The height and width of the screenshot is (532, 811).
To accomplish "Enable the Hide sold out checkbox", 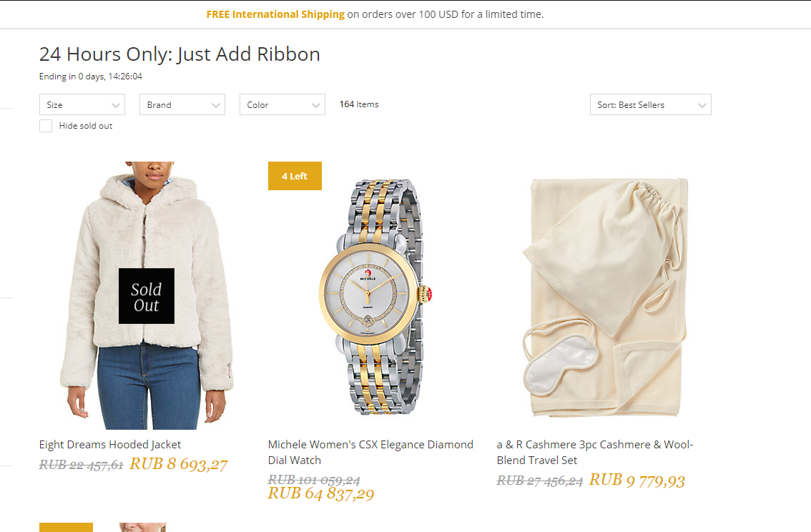I will [46, 126].
